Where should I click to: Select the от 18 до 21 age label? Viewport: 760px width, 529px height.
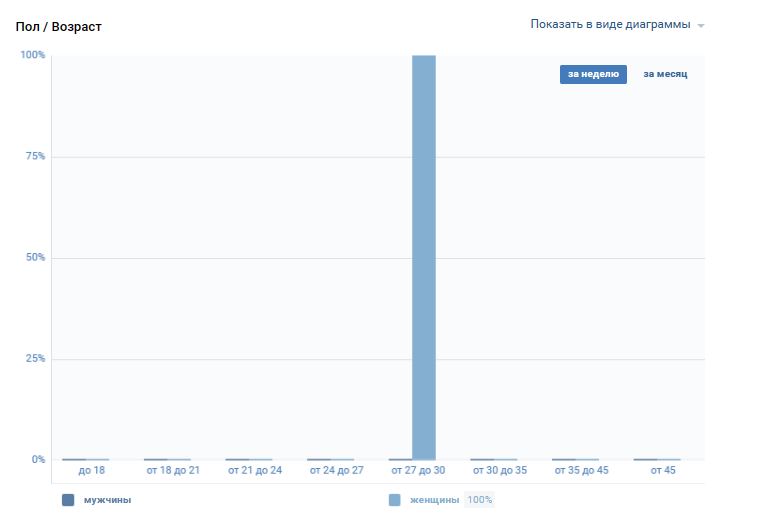pyautogui.click(x=173, y=470)
